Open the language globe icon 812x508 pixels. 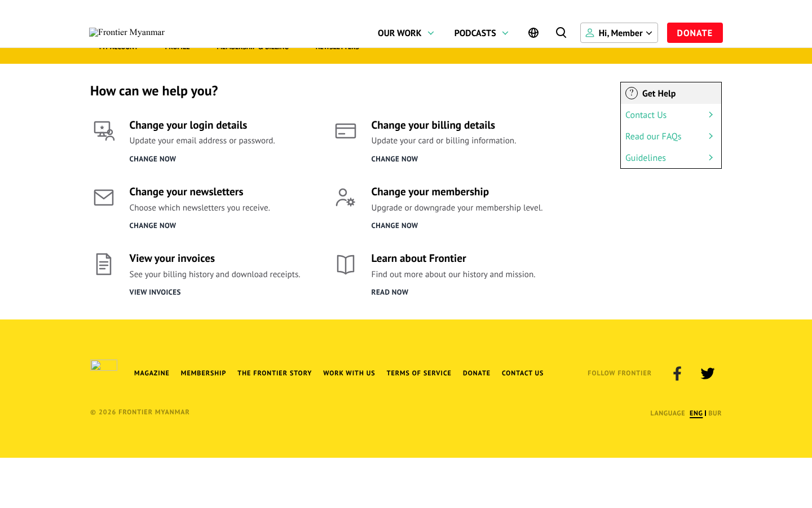pyautogui.click(x=533, y=33)
